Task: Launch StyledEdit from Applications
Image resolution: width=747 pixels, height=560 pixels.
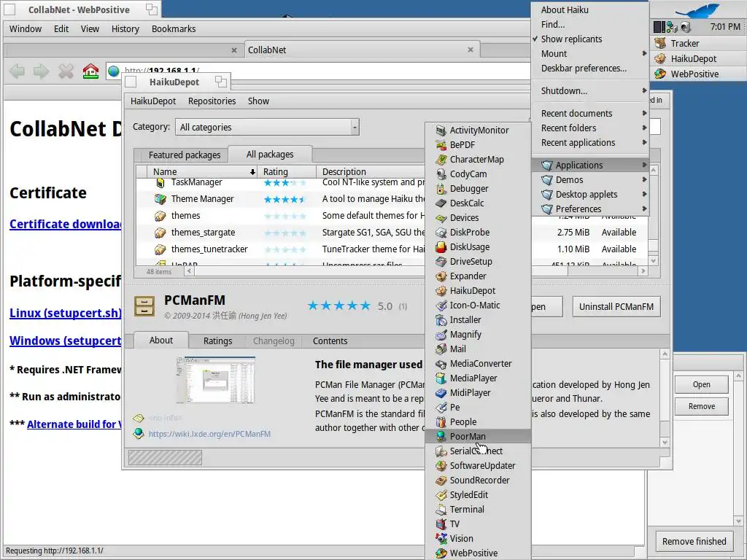Action: pos(478,495)
